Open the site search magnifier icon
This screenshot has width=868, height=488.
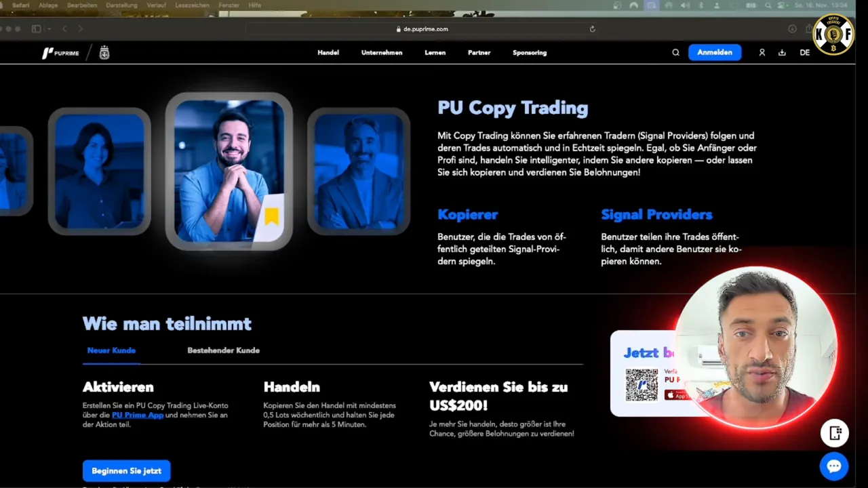coord(675,52)
